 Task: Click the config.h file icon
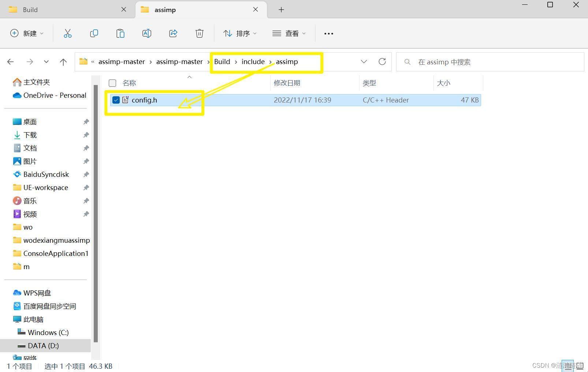coord(126,100)
